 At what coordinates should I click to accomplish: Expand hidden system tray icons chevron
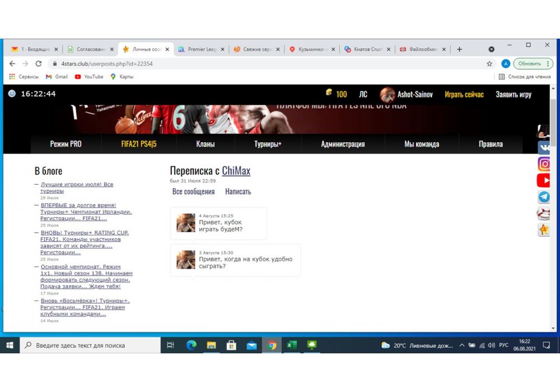pyautogui.click(x=462, y=346)
